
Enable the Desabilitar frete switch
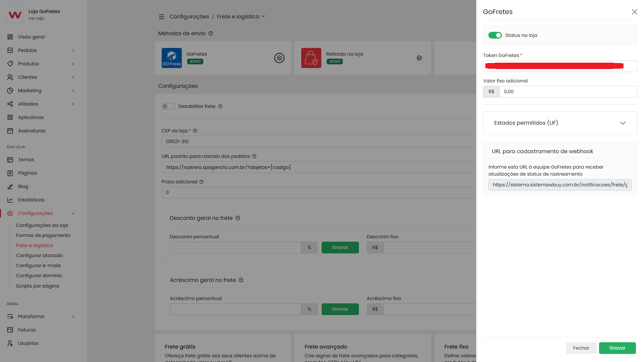coord(168,106)
